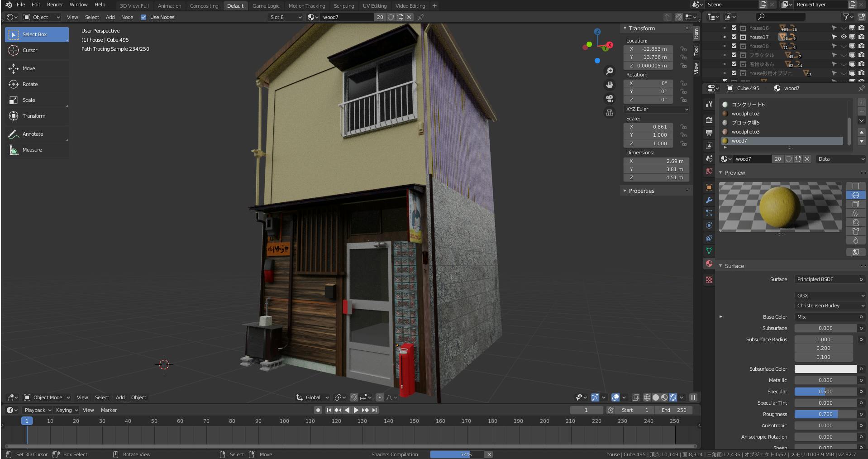Toggle house17 visibility eye icon
868x459 pixels.
[x=844, y=37]
